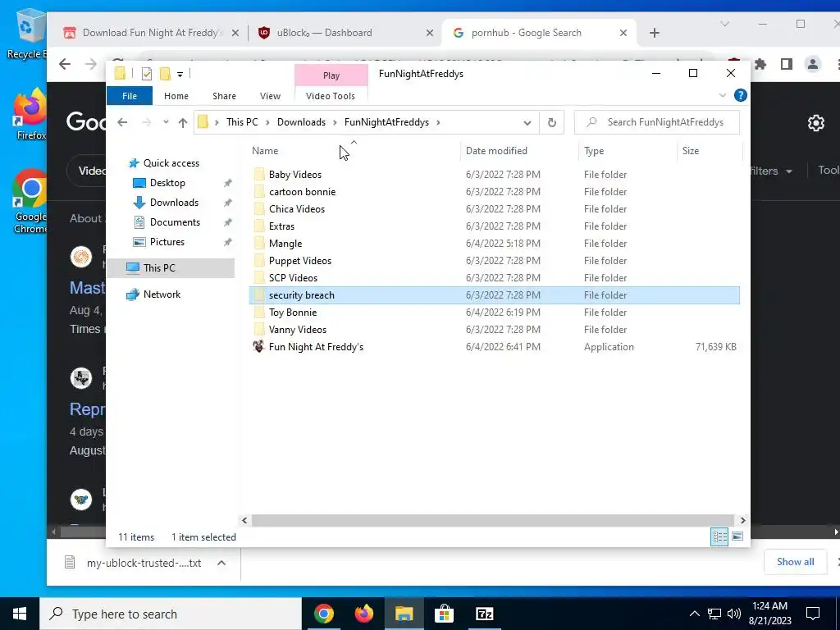The height and width of the screenshot is (630, 840).
Task: Switch to large thumbnails view icon
Action: click(x=737, y=536)
